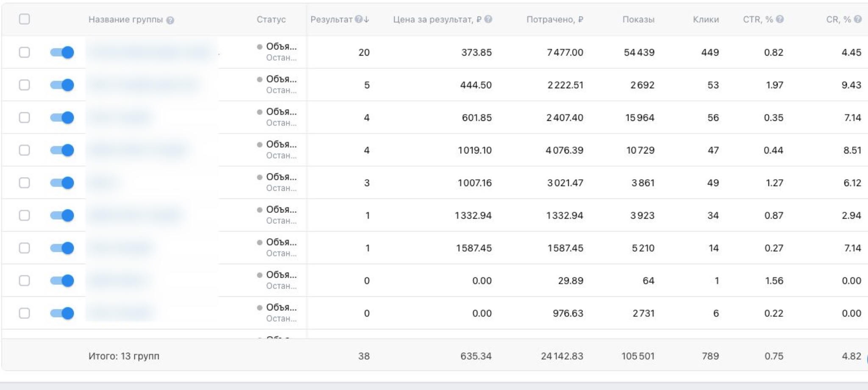Screen dimensions: 868x390
Task: Click the help icon next to Название группы
Action: 170,20
